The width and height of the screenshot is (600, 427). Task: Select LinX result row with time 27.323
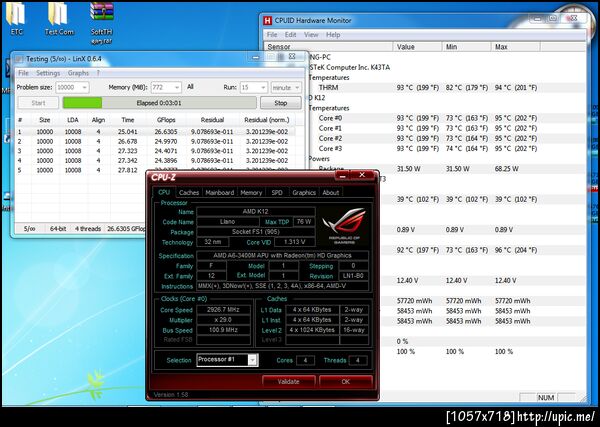[156, 151]
